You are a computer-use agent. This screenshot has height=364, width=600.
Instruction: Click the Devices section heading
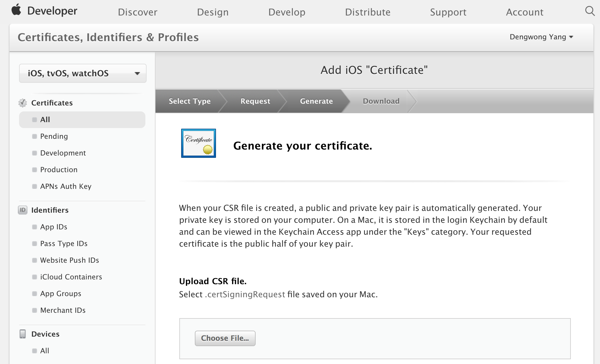[x=45, y=334]
